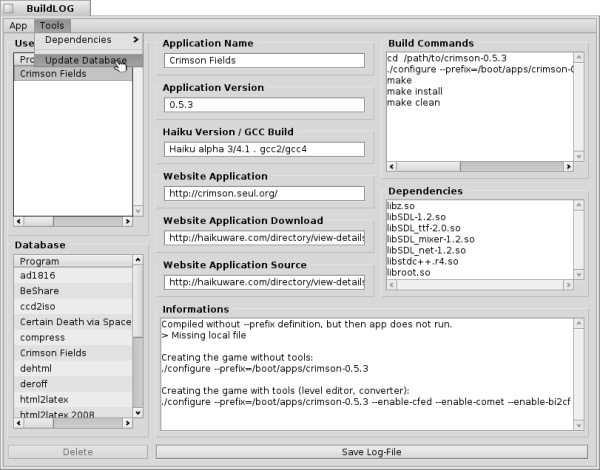Open the App menu
600x470 pixels.
18,25
